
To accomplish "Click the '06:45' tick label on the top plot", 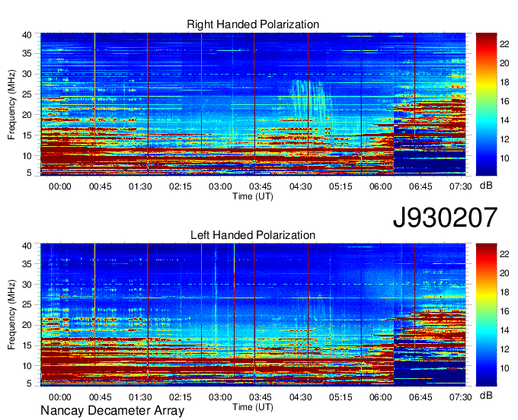I will tap(420, 186).
